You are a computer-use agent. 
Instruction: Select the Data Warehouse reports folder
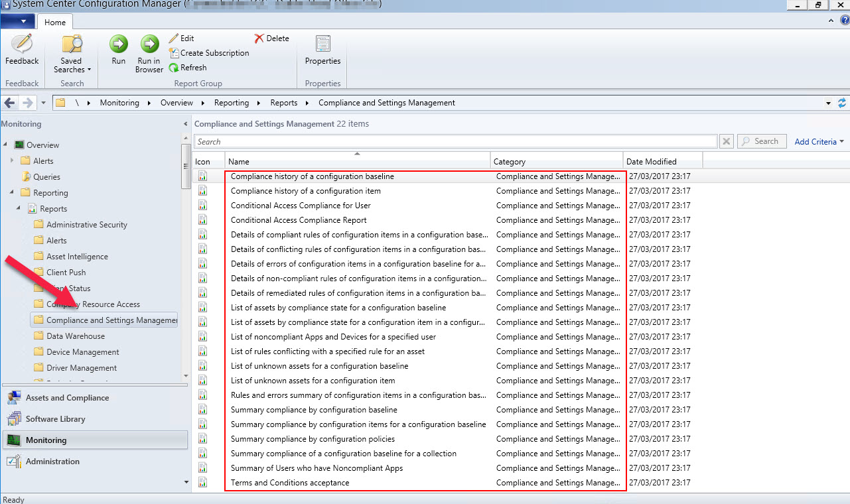click(x=75, y=336)
